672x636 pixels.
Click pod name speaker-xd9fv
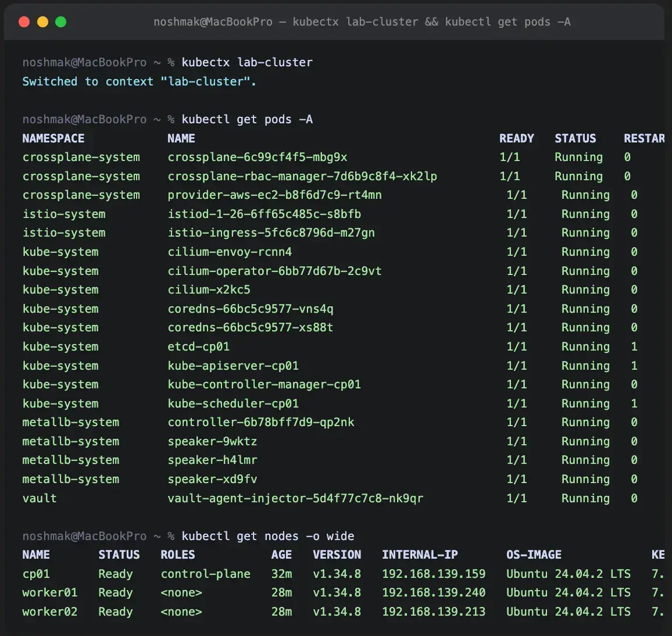click(x=212, y=479)
